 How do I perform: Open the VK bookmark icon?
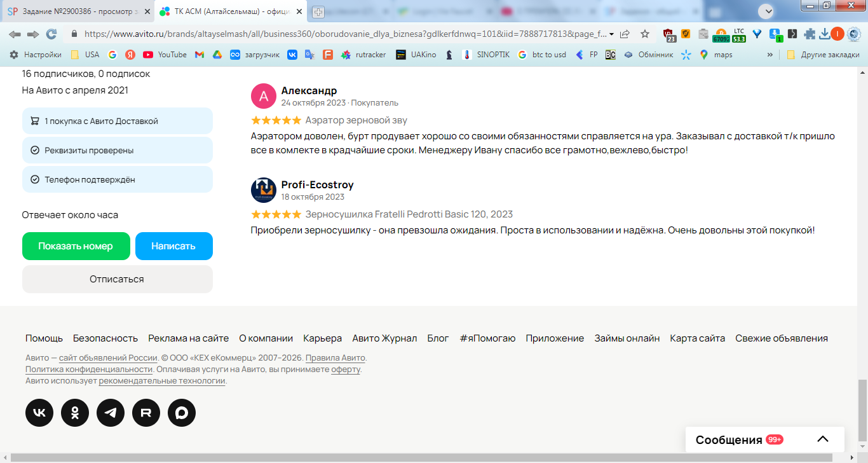click(292, 55)
